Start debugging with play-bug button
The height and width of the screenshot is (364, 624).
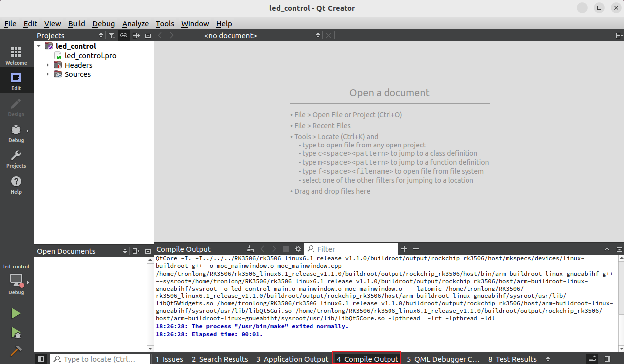click(16, 332)
